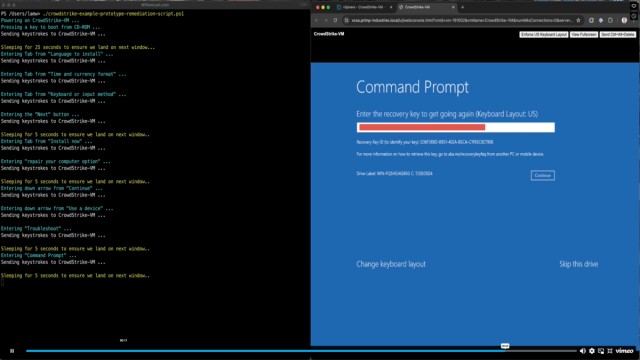Click terminal line 'Sleeping for 25 seconds'
Screen dimensions: 640x360
(78, 47)
